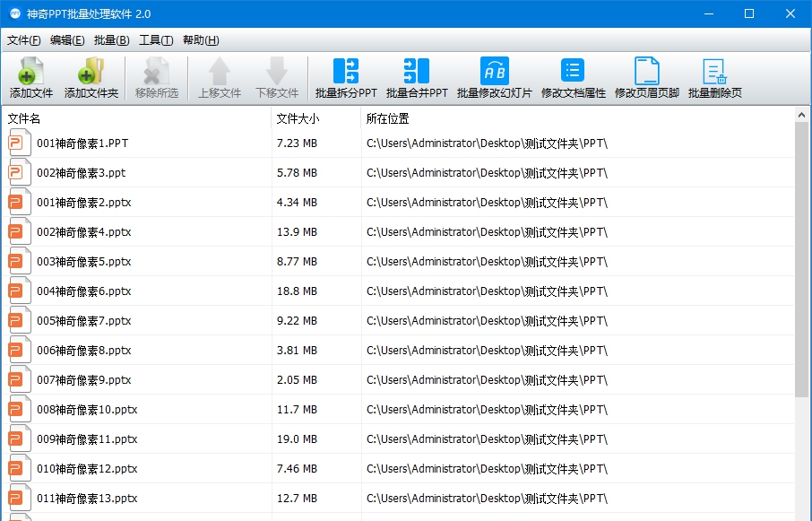
Task: Open the 工具 menu
Action: [153, 40]
